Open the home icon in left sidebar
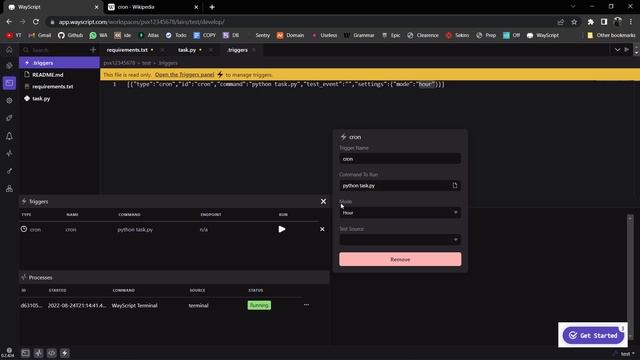 pos(9,50)
